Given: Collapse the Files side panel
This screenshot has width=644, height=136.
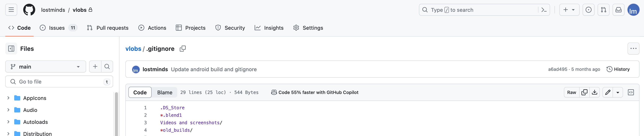Looking at the screenshot, I should pyautogui.click(x=11, y=49).
